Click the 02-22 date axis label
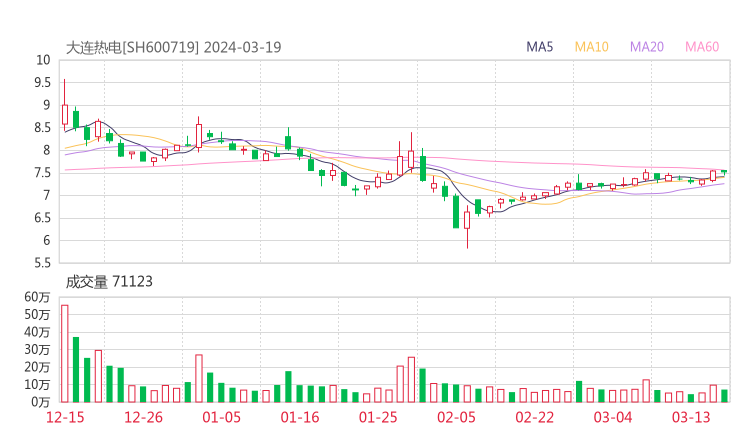The image size is (740, 440). tap(534, 417)
